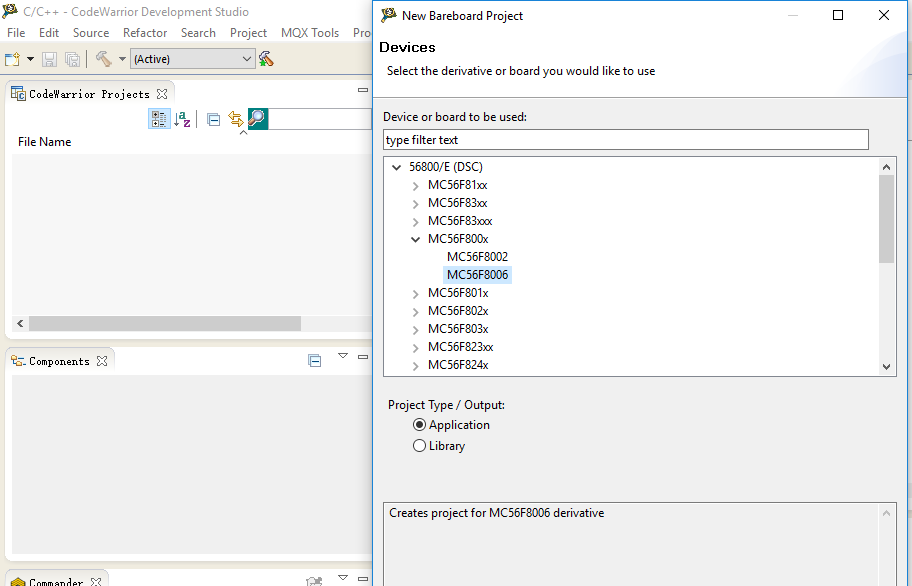Open dropdown arrow beside New icon
This screenshot has height=586, width=912.
30,59
